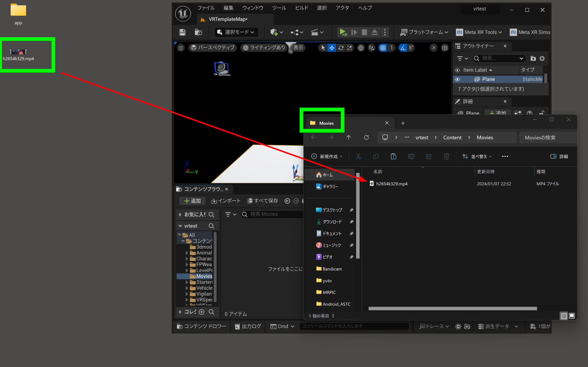Open outliner settings gear icon

[x=542, y=58]
